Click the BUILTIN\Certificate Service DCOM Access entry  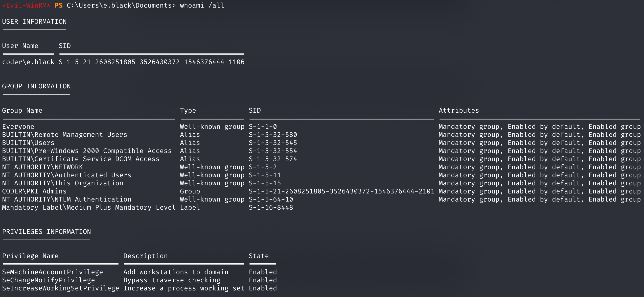click(81, 159)
